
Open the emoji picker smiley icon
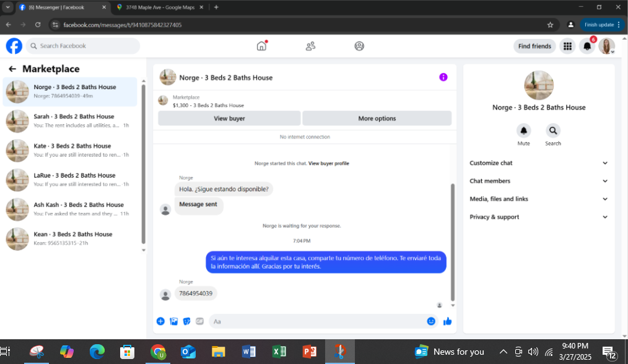pyautogui.click(x=431, y=321)
